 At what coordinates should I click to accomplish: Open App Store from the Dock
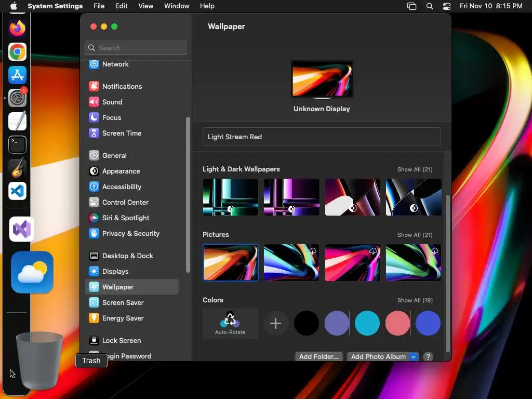coord(17,75)
